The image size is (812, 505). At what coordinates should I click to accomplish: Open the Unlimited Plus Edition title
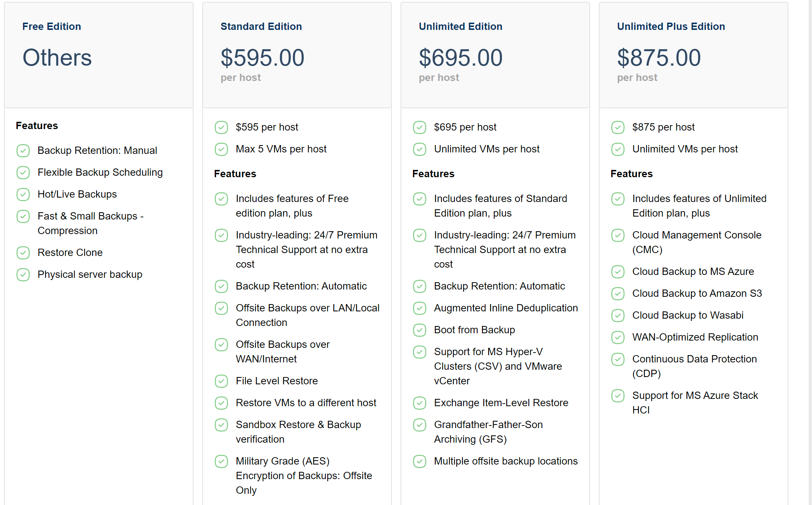pyautogui.click(x=671, y=27)
